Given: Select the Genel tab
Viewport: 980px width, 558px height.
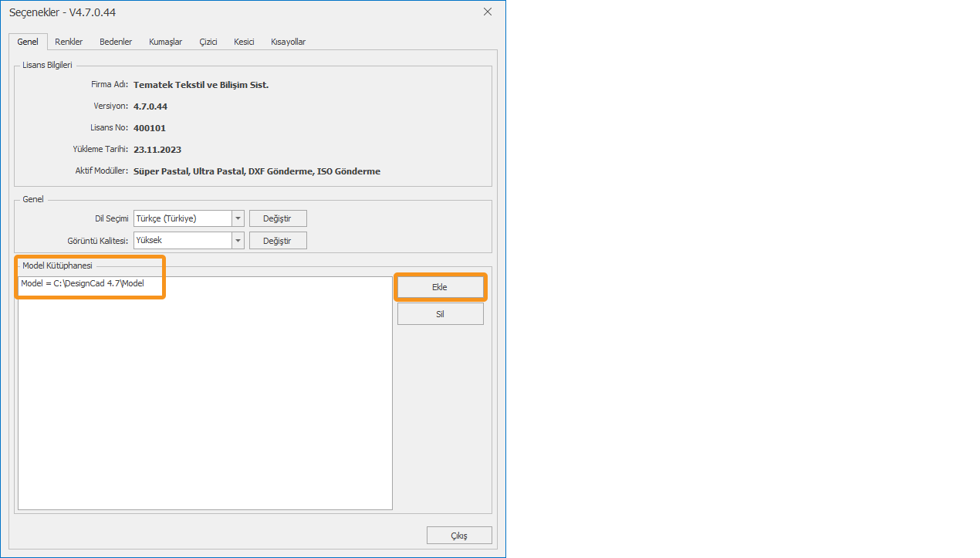Looking at the screenshot, I should (x=28, y=42).
